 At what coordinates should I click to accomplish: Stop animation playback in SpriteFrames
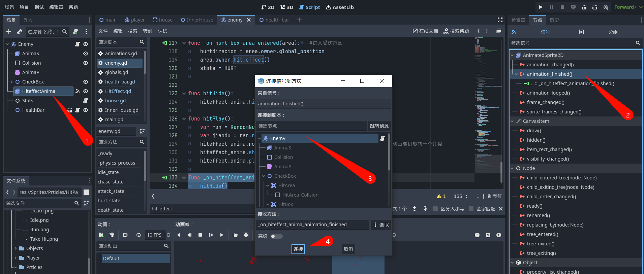pos(200,235)
